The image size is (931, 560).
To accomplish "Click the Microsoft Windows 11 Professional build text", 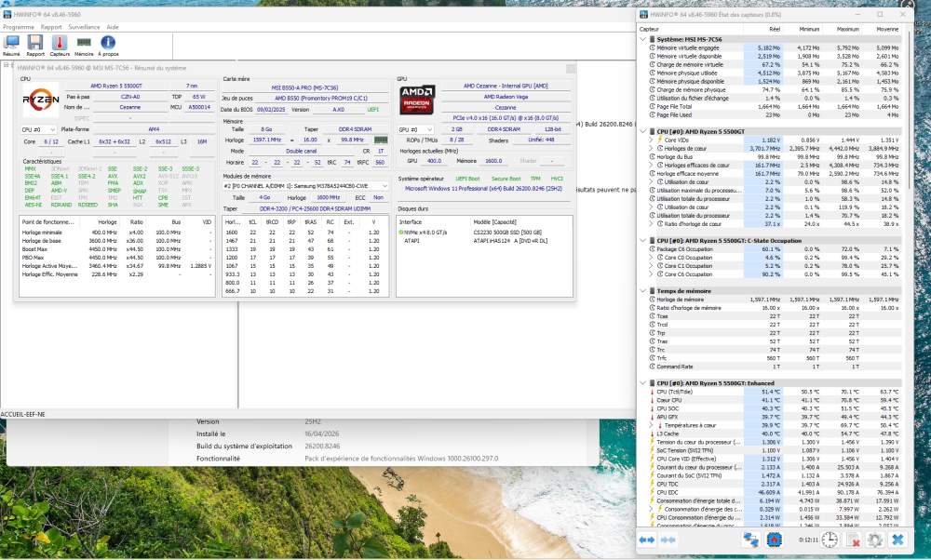I will coord(484,189).
